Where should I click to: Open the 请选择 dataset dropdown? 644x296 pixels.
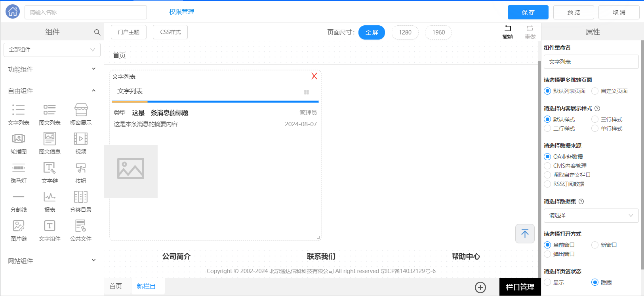[591, 215]
